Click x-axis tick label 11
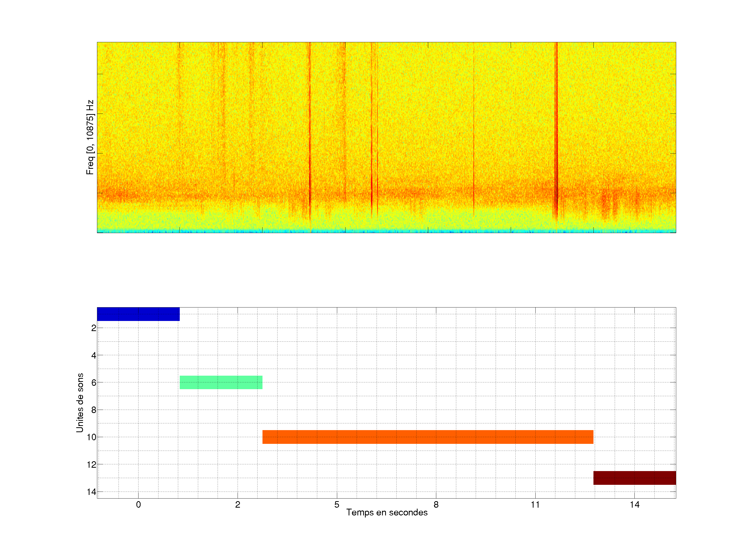 [x=535, y=505]
